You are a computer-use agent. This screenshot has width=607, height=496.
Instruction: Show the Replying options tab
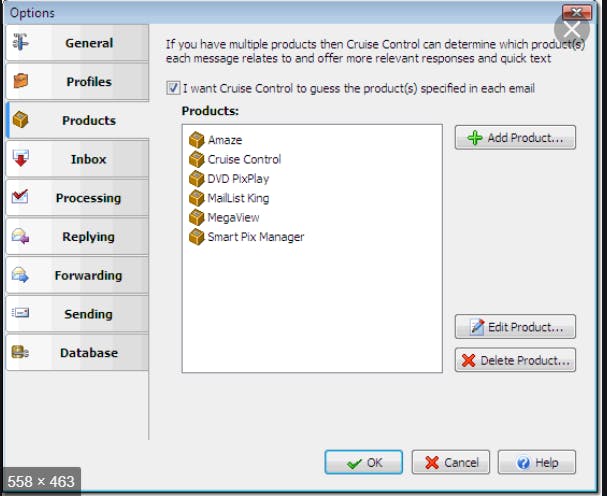point(77,236)
